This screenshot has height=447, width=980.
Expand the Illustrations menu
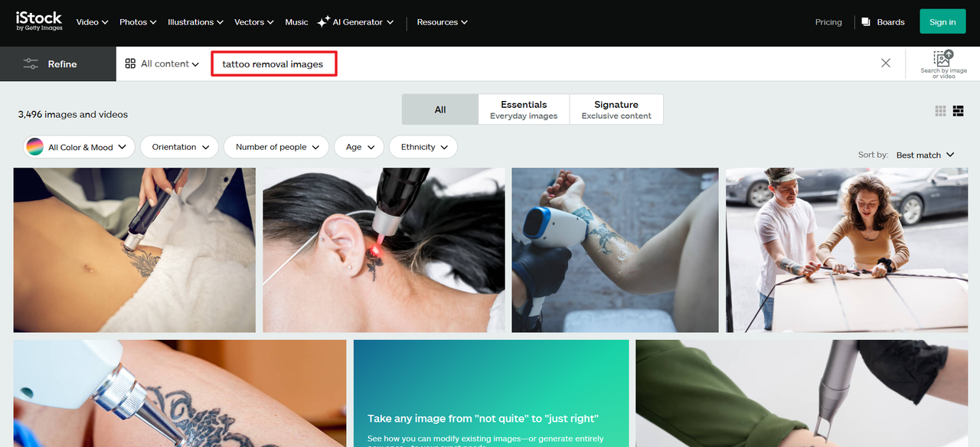pyautogui.click(x=196, y=22)
